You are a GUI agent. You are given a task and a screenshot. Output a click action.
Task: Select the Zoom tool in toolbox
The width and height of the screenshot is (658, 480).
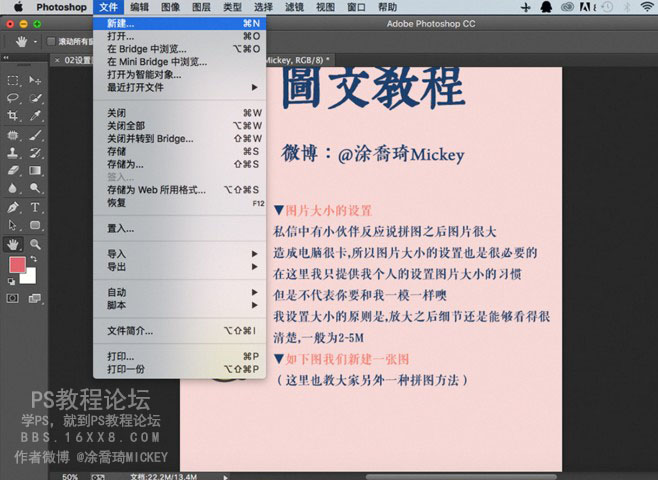click(x=35, y=244)
